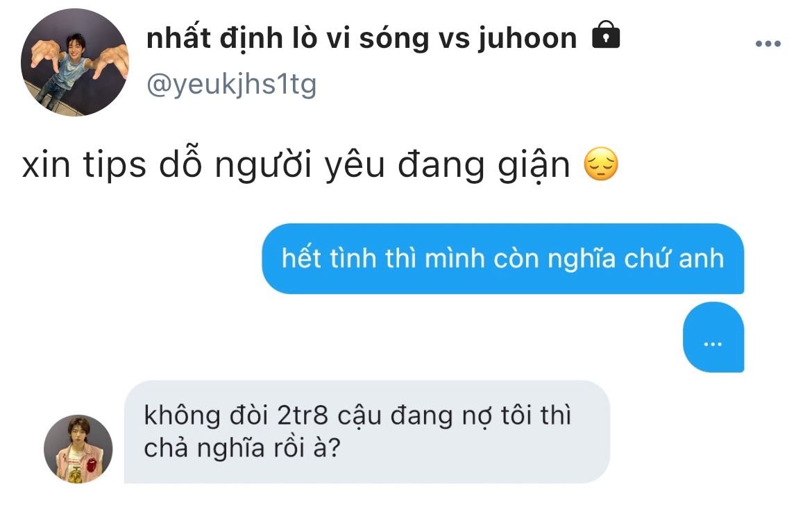812x507 pixels.
Task: Open the small avatar beside the grey message
Action: 78,449
